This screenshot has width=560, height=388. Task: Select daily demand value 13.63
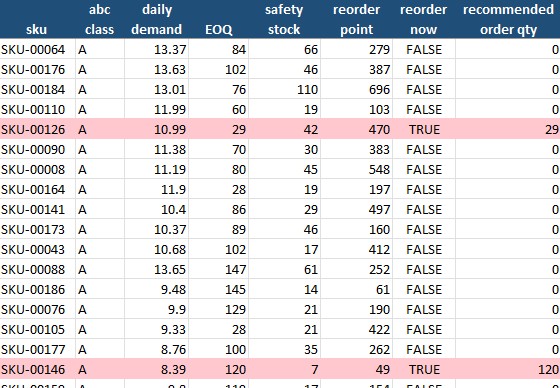click(x=156, y=69)
